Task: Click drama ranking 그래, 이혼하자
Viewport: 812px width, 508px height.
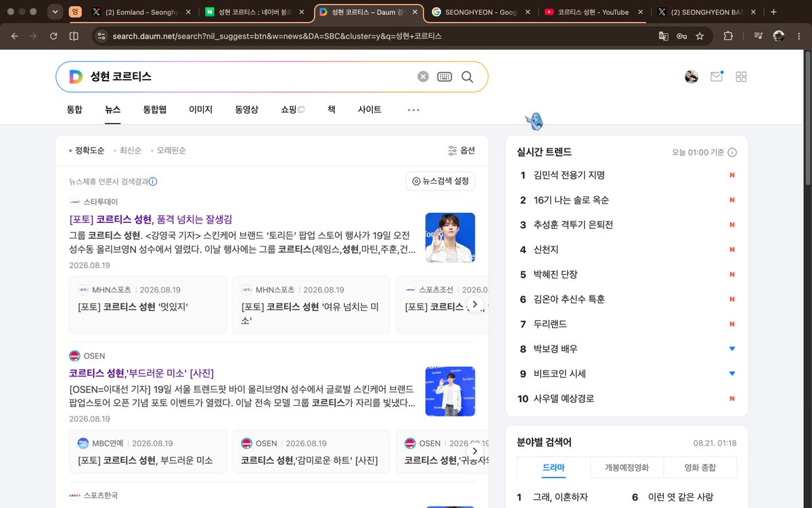Action: pos(560,497)
